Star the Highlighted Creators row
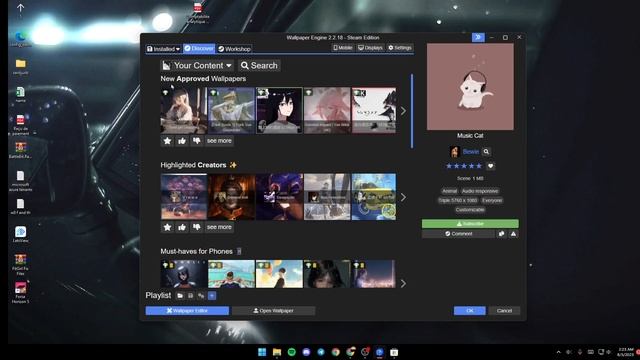640x360 pixels. point(167,227)
